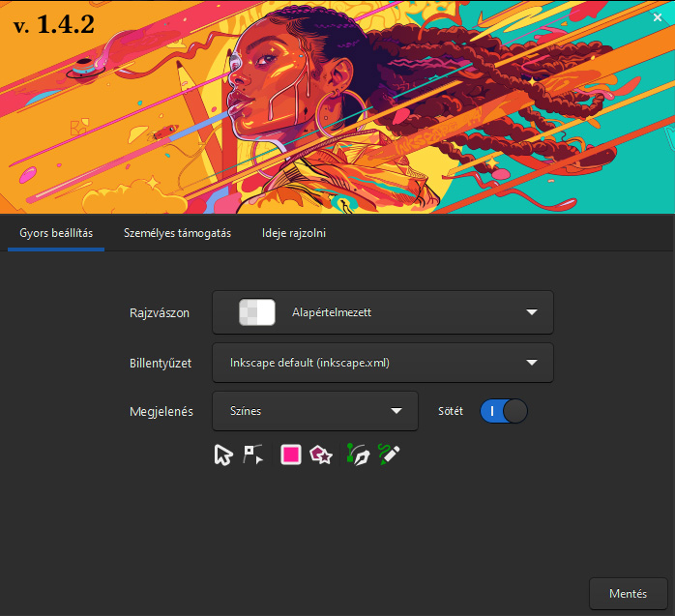Click the Node edit tool icon
Screen dimensions: 675x616
253,455
